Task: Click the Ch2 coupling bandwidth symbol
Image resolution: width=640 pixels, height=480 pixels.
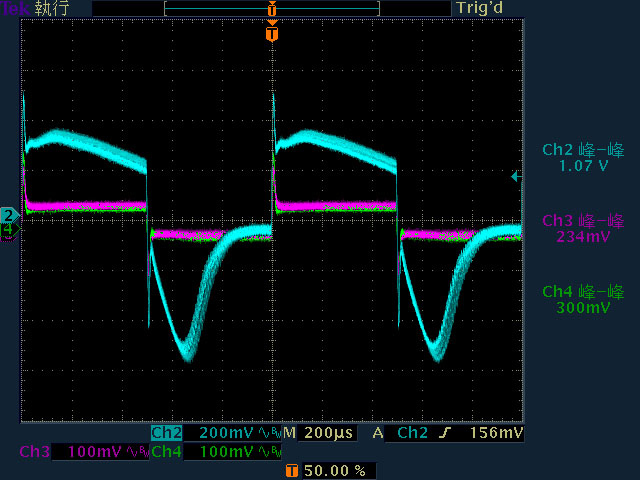Action: (x=270, y=433)
